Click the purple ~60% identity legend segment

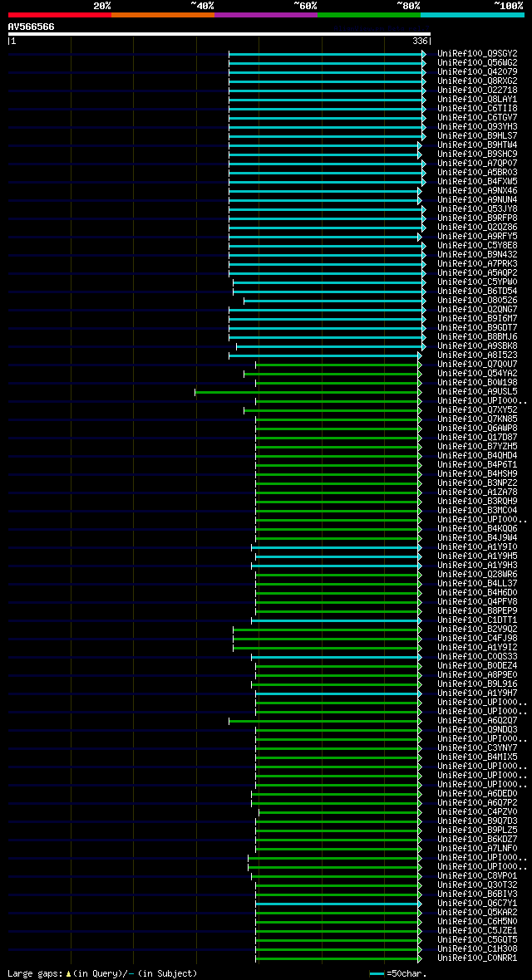pyautogui.click(x=266, y=14)
